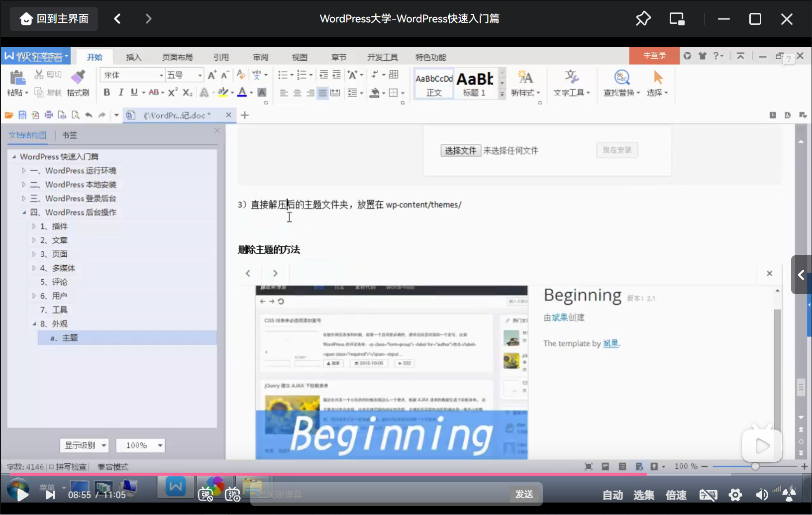Click the open folder icon

(x=9, y=115)
